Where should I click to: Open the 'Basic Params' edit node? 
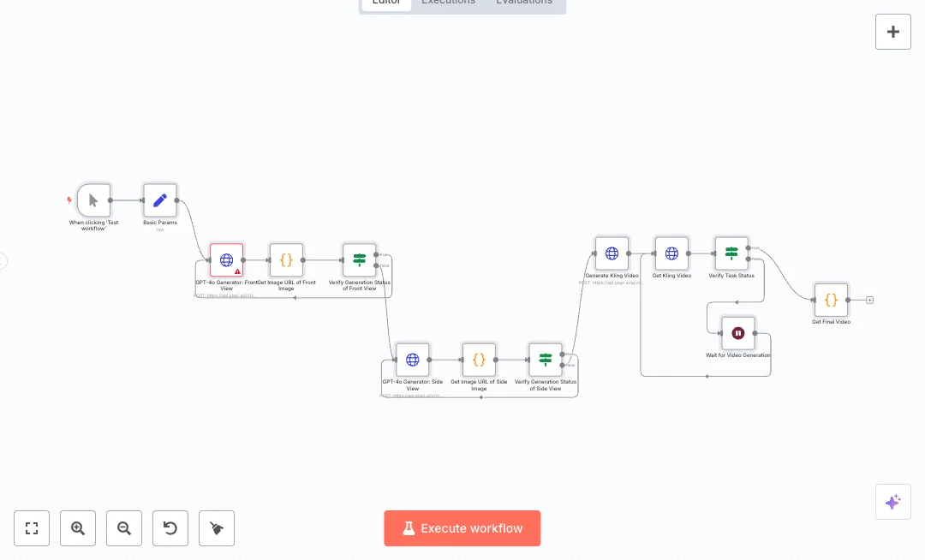[159, 200]
